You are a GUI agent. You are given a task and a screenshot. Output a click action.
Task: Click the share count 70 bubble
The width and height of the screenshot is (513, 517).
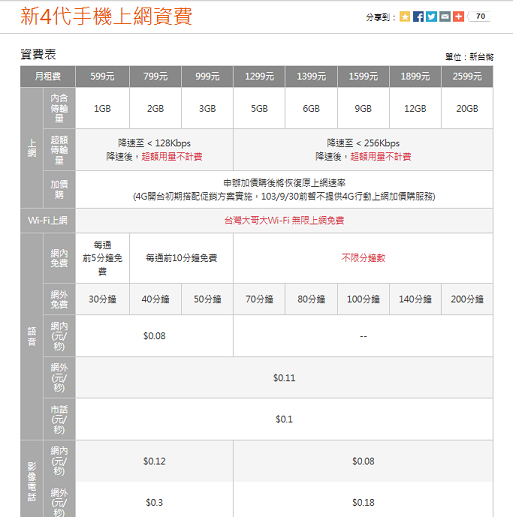click(x=480, y=16)
